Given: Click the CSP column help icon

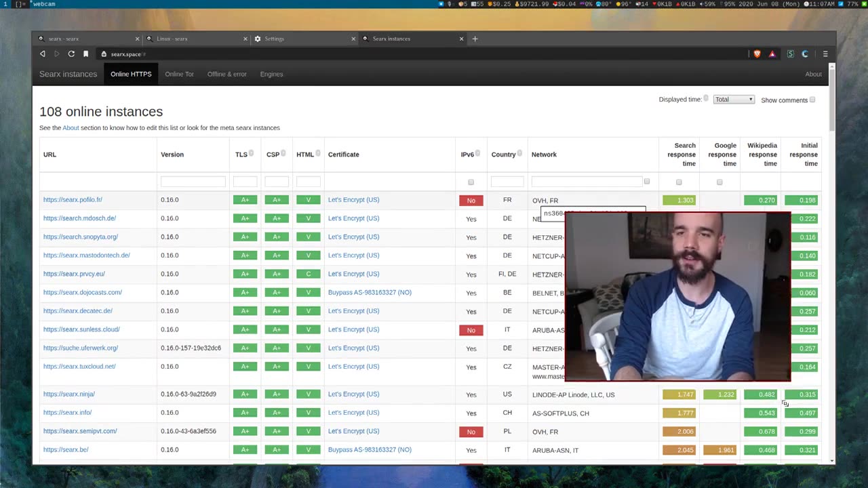Looking at the screenshot, I should [x=283, y=153].
